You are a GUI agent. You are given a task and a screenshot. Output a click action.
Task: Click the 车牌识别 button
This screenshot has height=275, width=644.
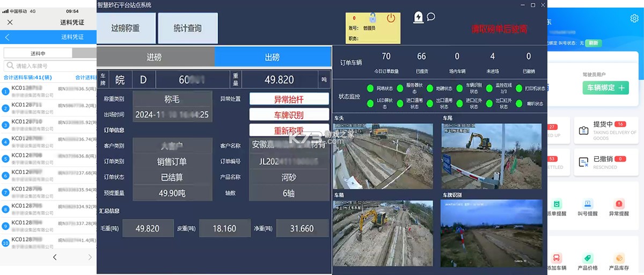[x=289, y=115]
